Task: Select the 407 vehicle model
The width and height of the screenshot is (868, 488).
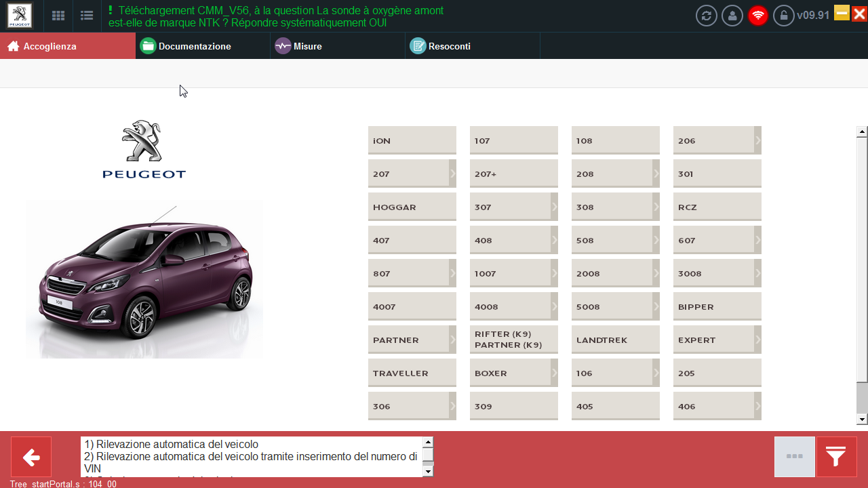Action: 412,240
